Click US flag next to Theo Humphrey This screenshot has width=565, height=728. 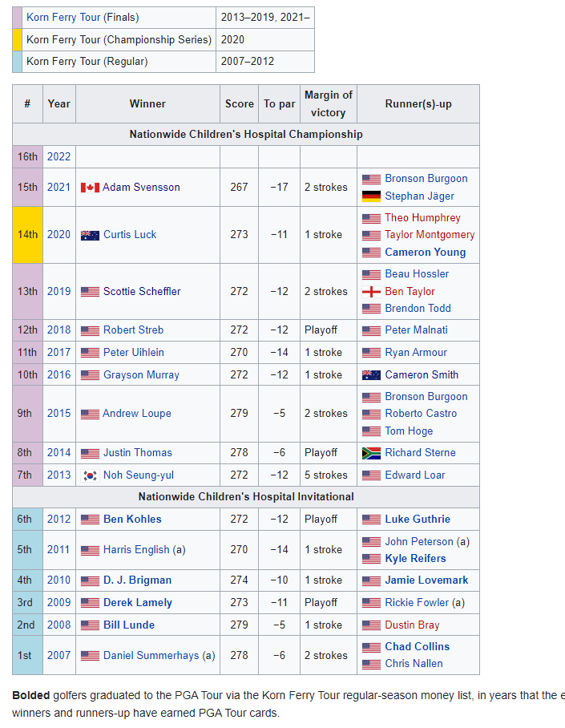371,218
